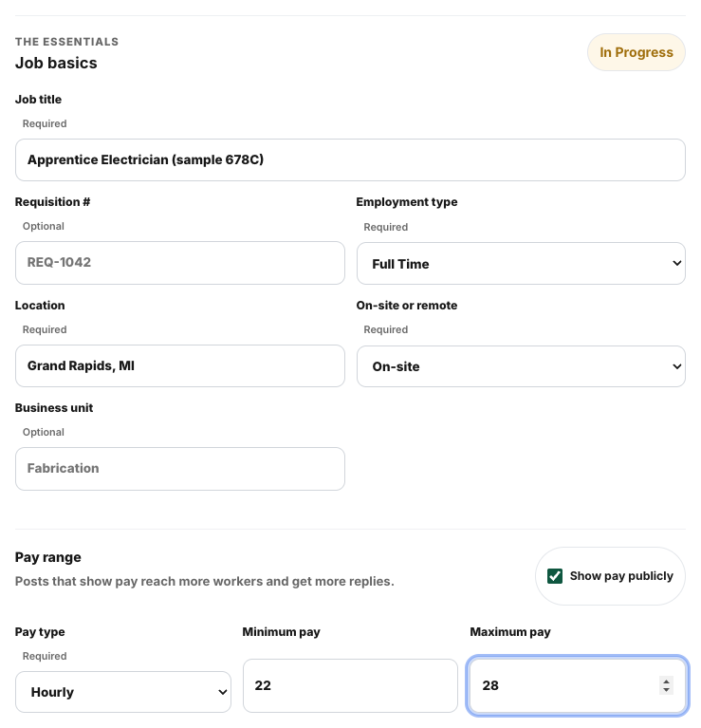The height and width of the screenshot is (728, 701).
Task: Click the Pay type label
Action: [40, 632]
